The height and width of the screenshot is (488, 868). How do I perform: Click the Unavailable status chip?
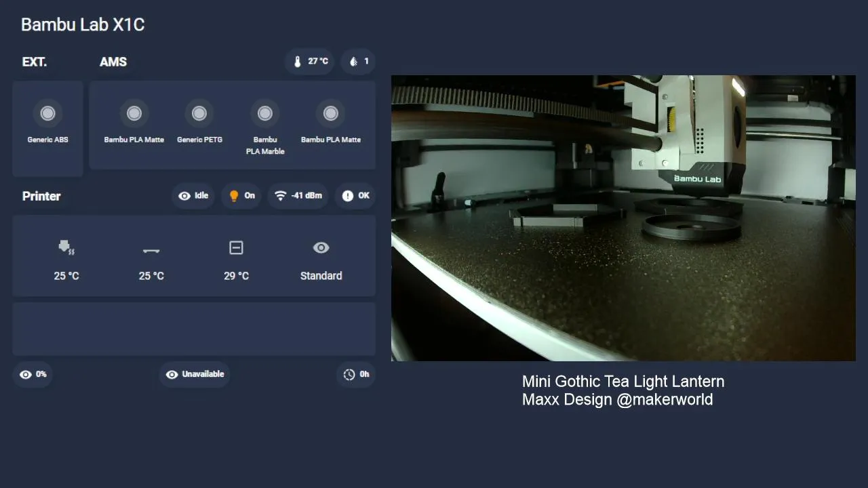pos(195,374)
